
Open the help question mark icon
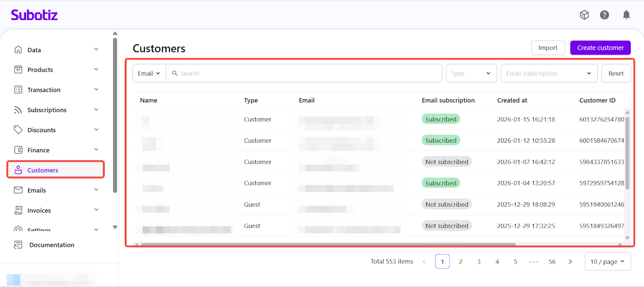(604, 15)
